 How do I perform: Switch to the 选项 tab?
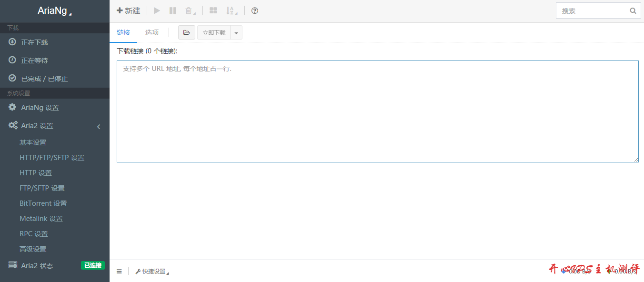coord(152,32)
